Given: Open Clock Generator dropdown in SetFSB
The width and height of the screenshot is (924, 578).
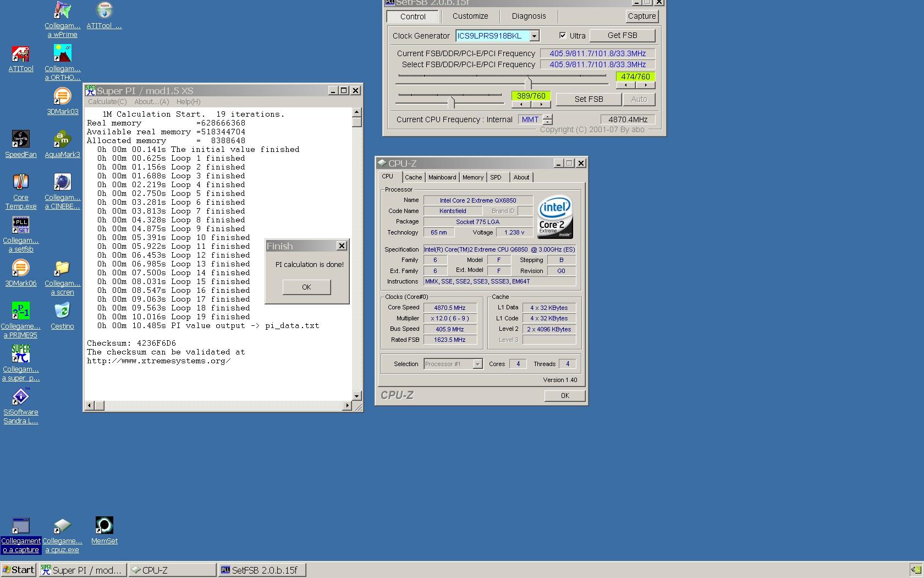Looking at the screenshot, I should pyautogui.click(x=533, y=36).
